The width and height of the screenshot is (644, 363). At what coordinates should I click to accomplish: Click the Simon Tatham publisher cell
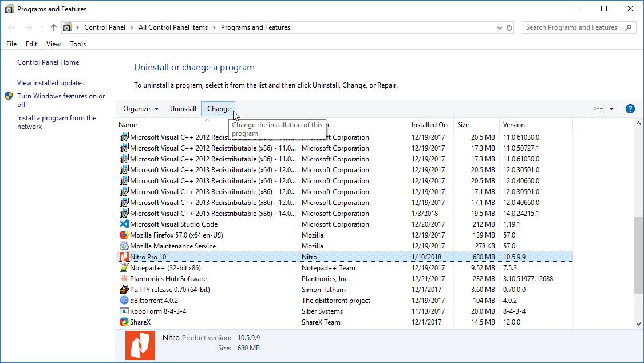323,290
